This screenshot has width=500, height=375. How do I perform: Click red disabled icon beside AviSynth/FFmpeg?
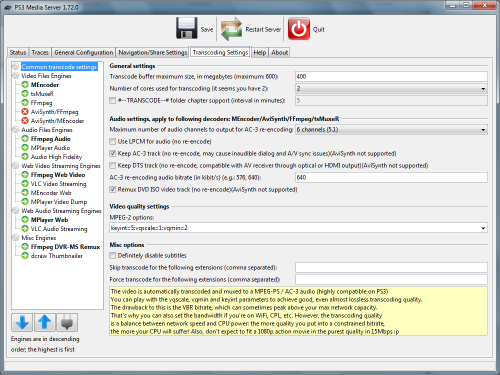(x=25, y=112)
